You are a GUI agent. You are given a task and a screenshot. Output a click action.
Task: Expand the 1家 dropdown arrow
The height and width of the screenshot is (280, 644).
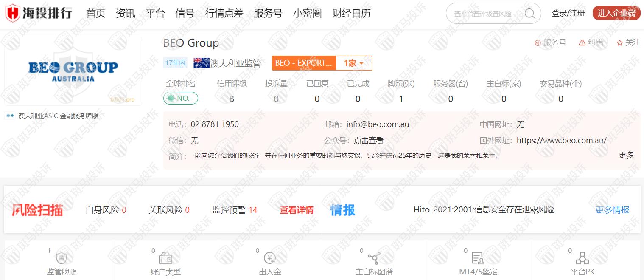coord(361,63)
